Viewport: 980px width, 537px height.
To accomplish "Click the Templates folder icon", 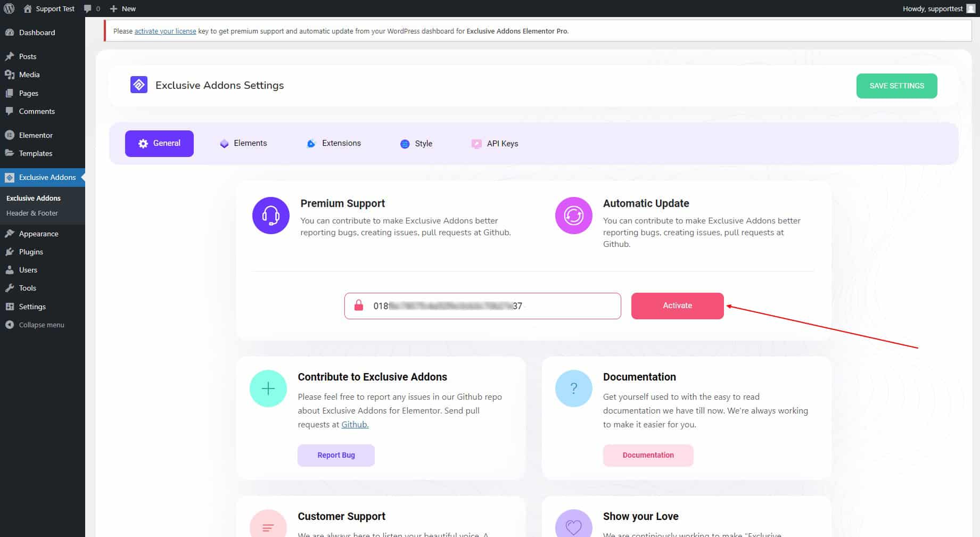I will 10,153.
